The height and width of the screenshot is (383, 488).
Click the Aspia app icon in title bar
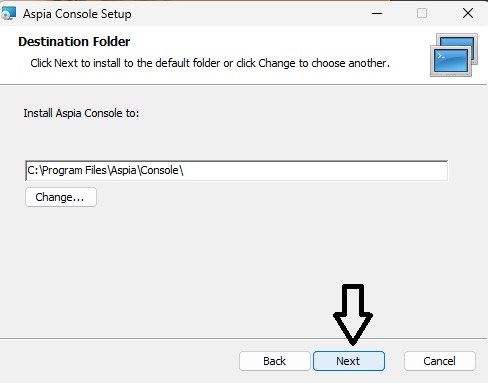click(8, 14)
